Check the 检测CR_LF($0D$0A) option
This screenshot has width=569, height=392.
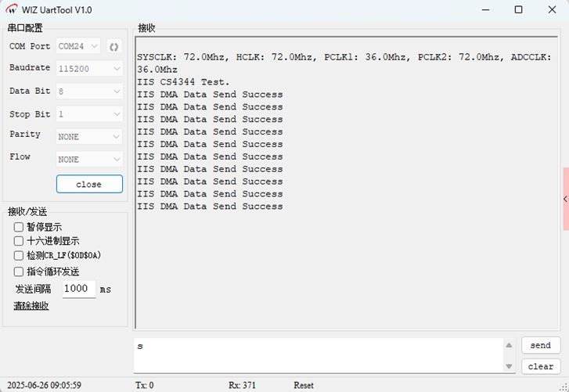(19, 255)
